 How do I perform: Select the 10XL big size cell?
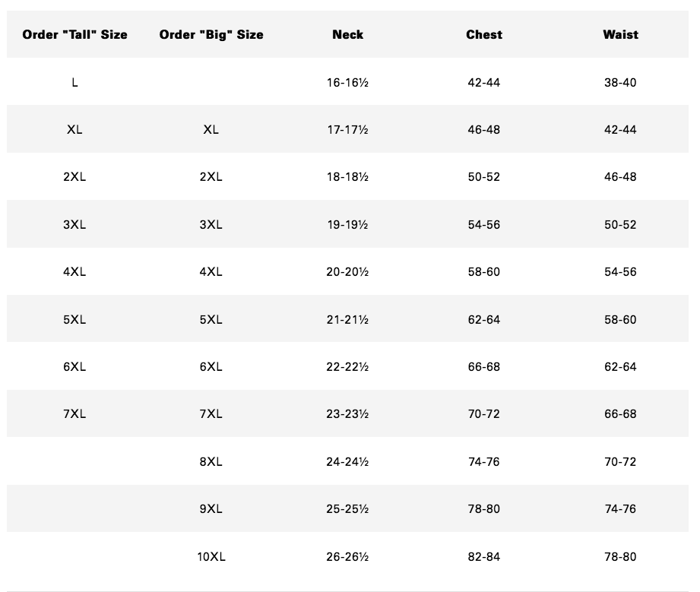pos(211,556)
